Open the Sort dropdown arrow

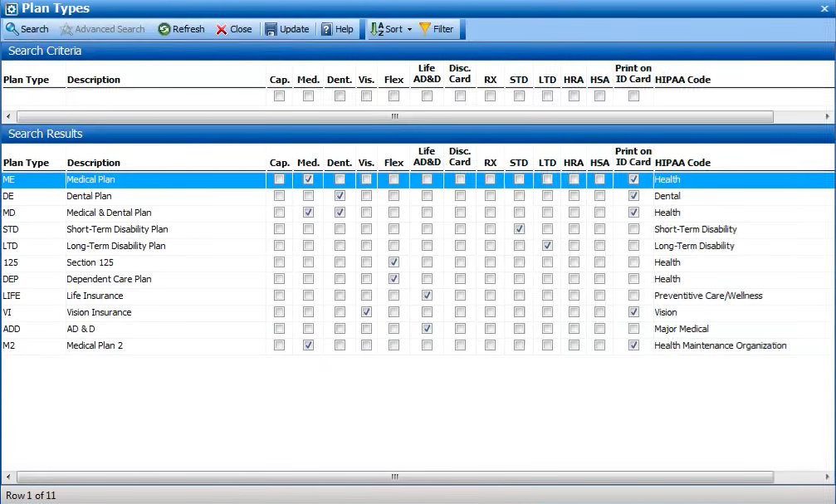pyautogui.click(x=409, y=29)
